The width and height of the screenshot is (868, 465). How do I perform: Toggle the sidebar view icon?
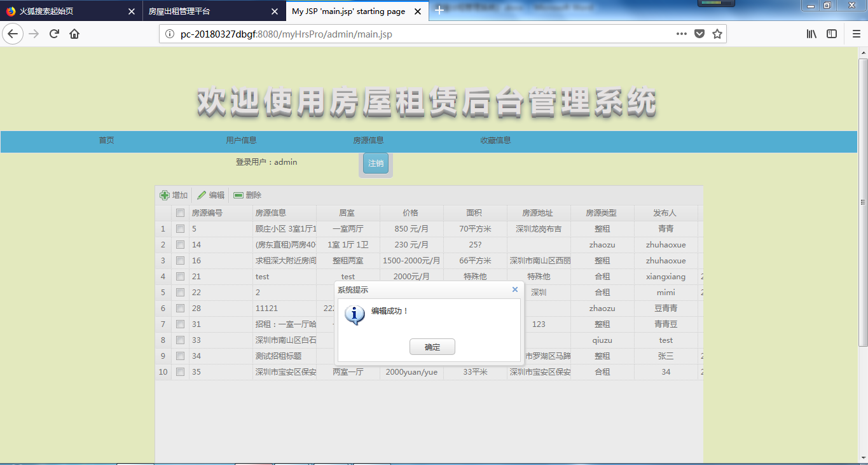coord(832,34)
